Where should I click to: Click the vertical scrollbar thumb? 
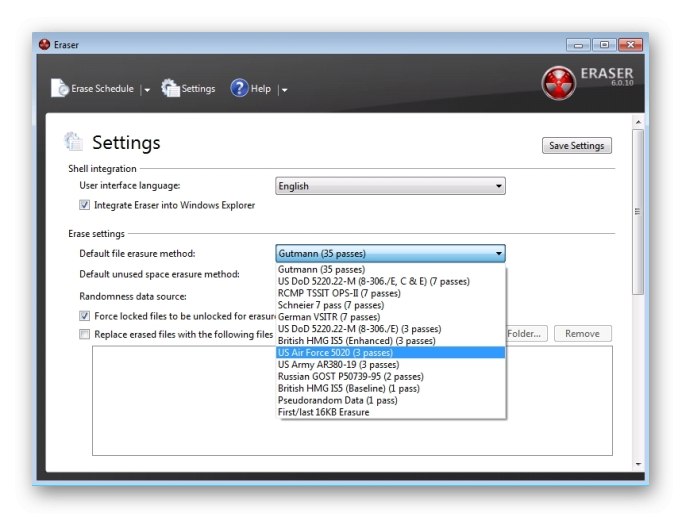[638, 212]
